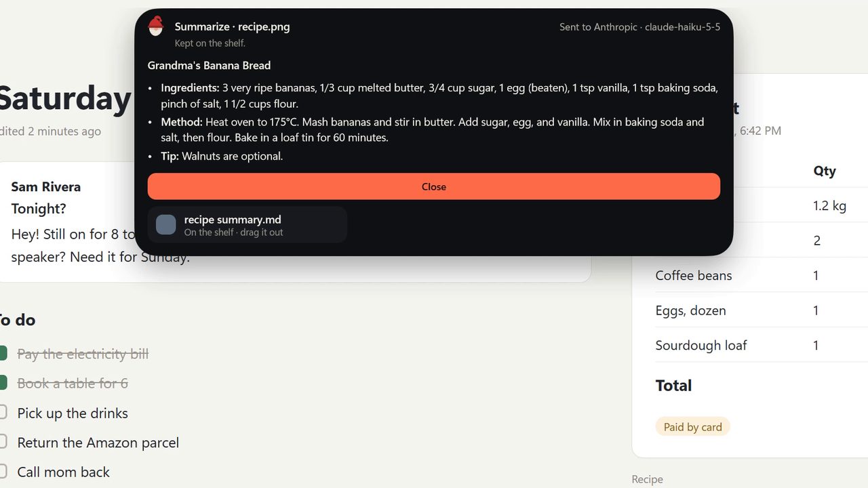Click the Total label in receipt
This screenshot has height=488, width=868.
click(673, 385)
